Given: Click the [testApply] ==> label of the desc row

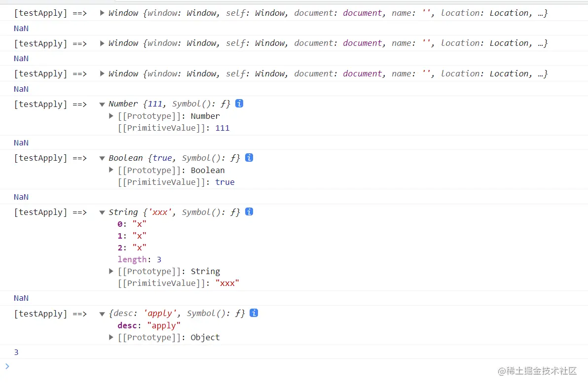Looking at the screenshot, I should click(50, 314).
